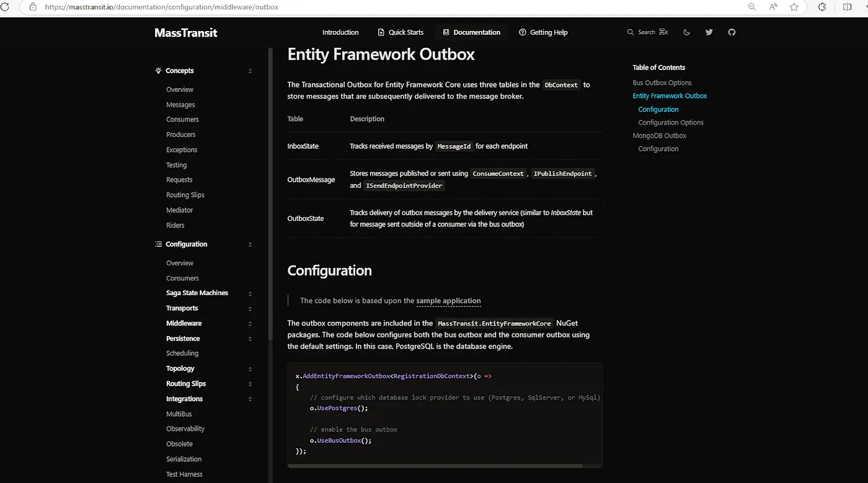Expand the Transports sidebar section
The width and height of the screenshot is (868, 483).
250,309
